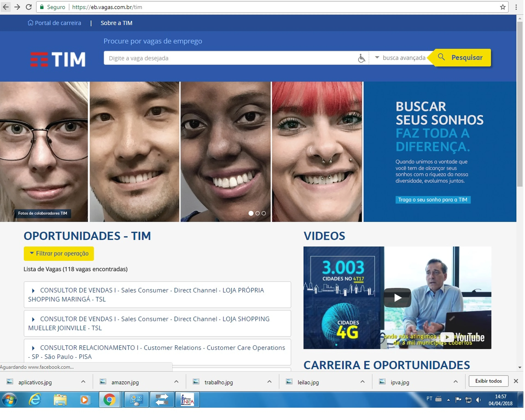Viewport: 525px width, 420px height.
Task: Open Filtrar por operação dropdown
Action: tap(59, 254)
